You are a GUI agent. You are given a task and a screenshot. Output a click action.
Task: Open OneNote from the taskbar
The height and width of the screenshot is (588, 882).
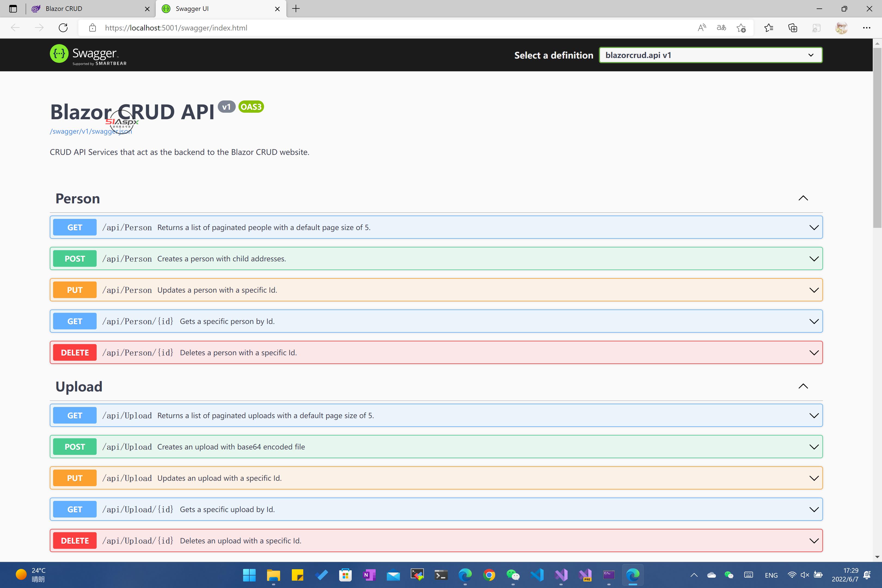click(x=369, y=575)
